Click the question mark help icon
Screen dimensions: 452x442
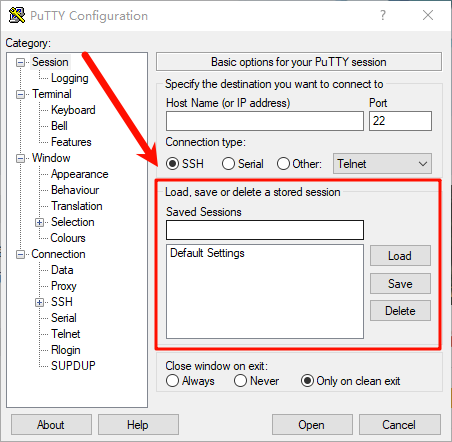[383, 15]
